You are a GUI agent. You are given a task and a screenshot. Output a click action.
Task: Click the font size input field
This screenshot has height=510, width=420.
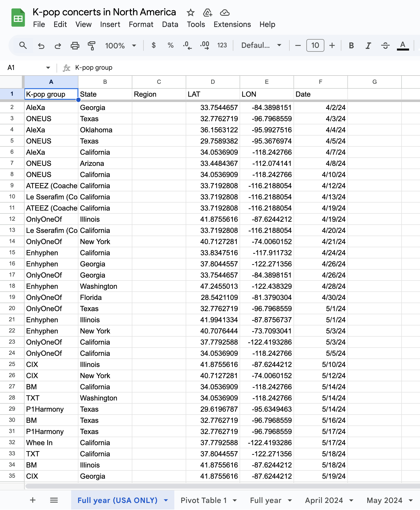click(315, 45)
